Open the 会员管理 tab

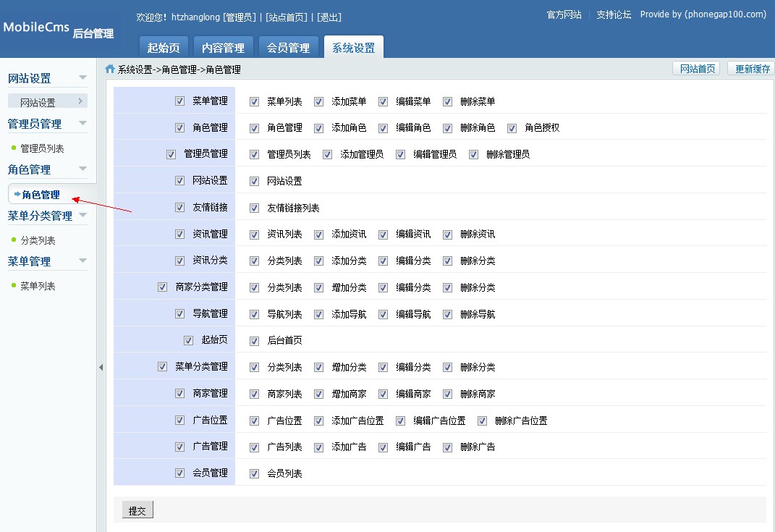tap(288, 46)
